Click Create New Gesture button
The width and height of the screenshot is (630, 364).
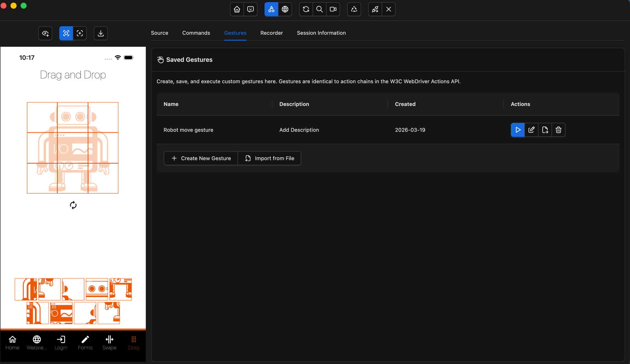(x=201, y=158)
